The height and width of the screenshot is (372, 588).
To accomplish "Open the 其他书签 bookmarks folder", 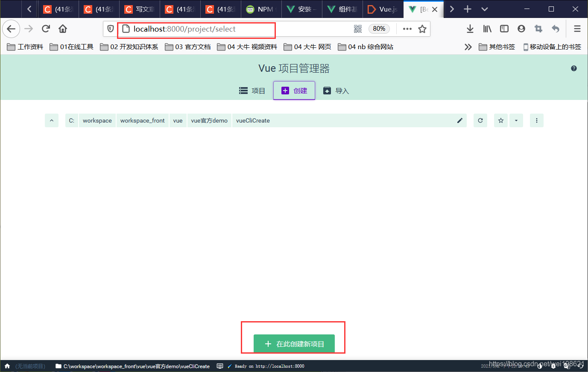I will (497, 47).
